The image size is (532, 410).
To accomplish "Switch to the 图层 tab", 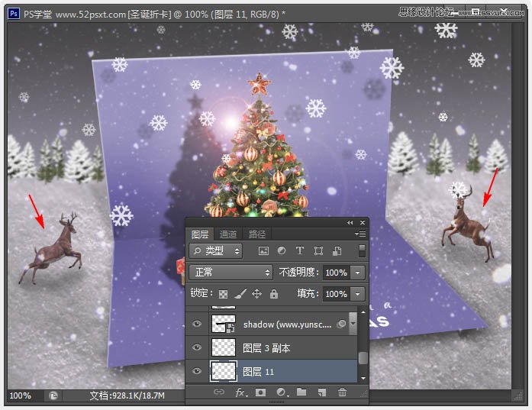I will click(199, 234).
